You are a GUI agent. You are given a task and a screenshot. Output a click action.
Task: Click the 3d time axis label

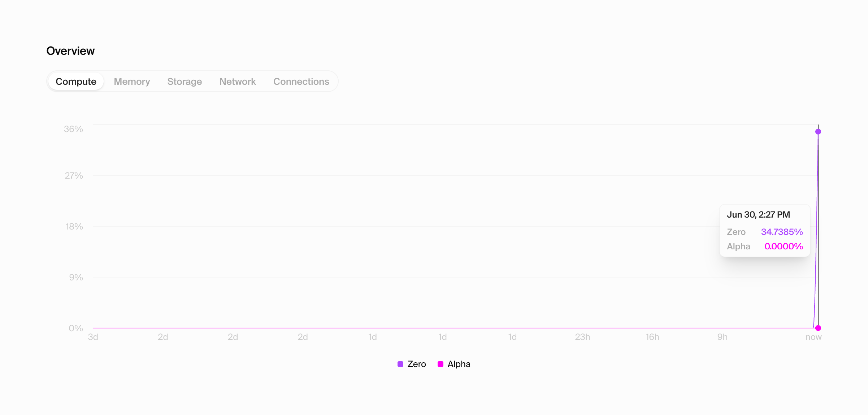click(x=93, y=337)
